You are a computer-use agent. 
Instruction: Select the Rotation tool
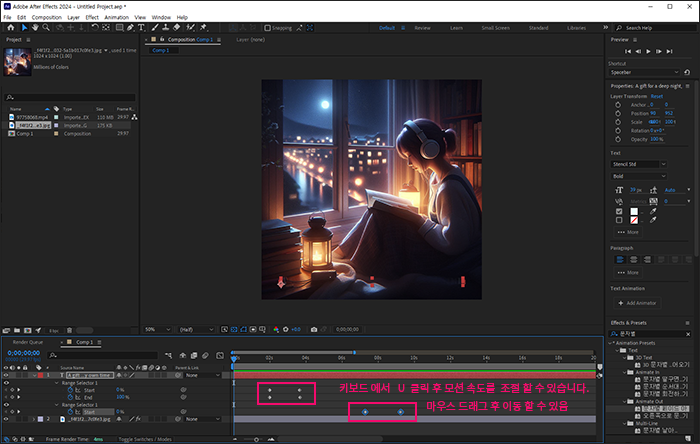point(95,28)
